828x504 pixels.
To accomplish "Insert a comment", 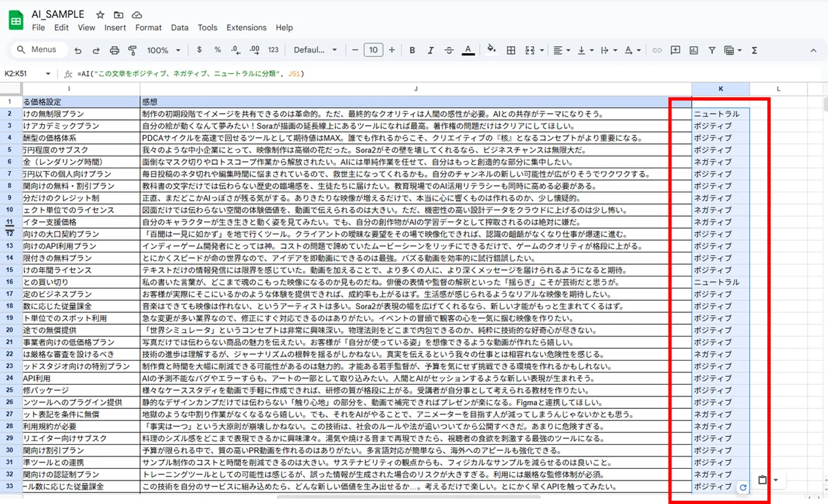I will 676,50.
